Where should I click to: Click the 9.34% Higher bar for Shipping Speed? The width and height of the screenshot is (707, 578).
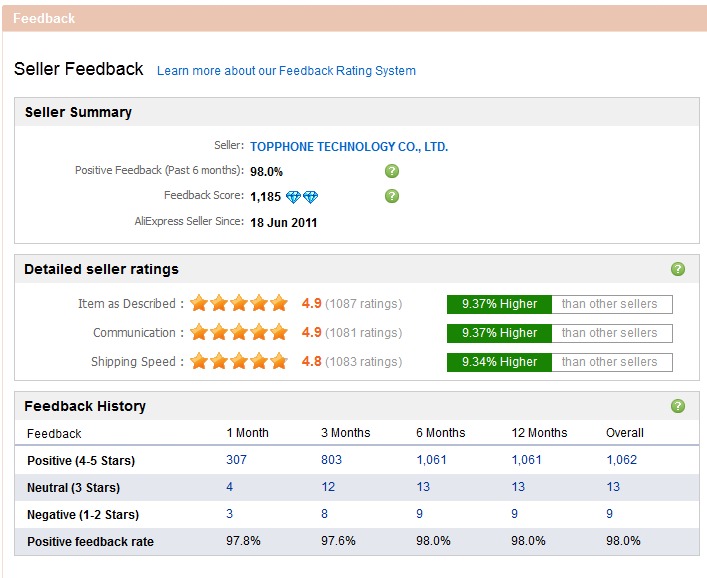(x=499, y=362)
